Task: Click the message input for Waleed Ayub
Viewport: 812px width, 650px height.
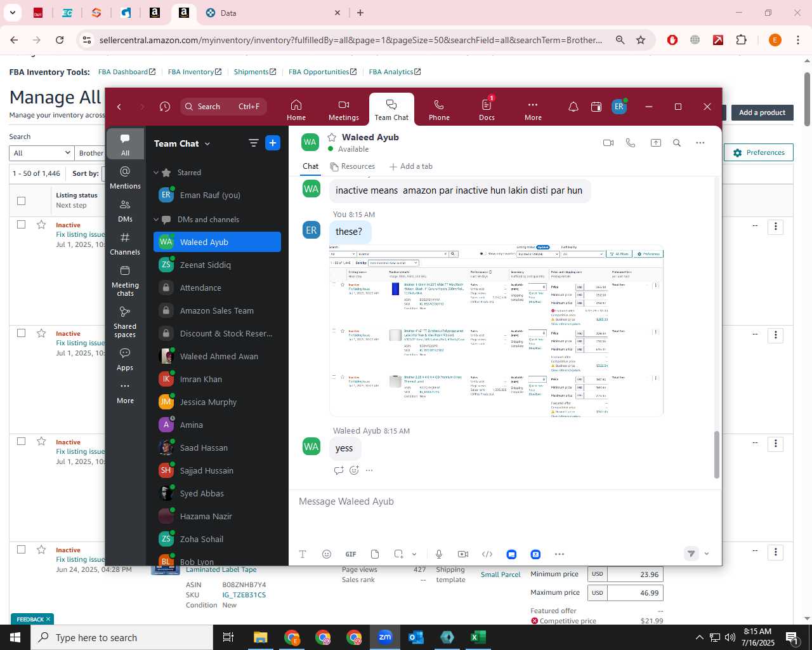Action: [505, 501]
